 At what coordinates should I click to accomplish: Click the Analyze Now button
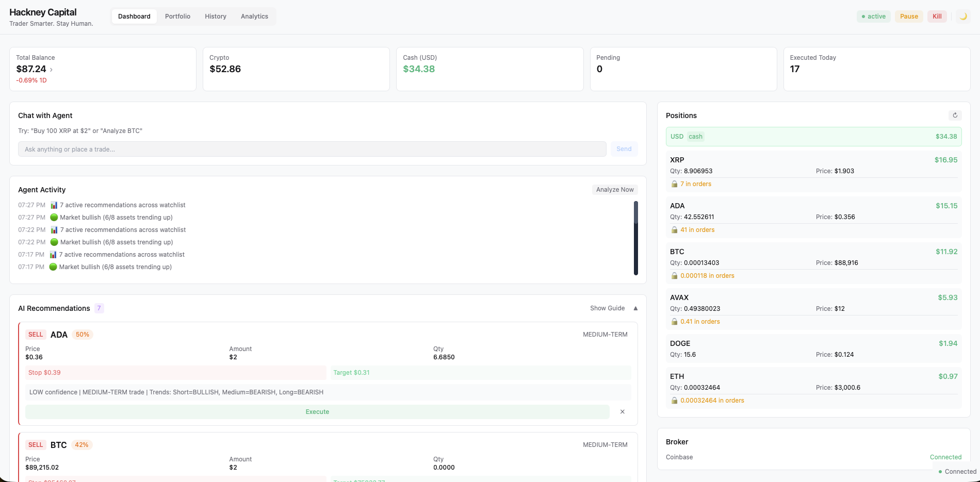click(615, 189)
